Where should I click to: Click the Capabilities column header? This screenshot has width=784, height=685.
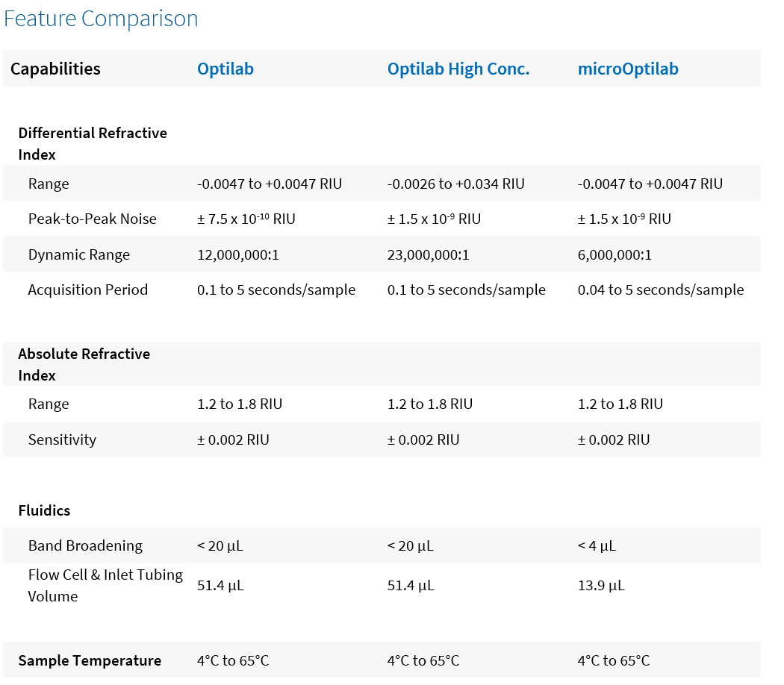tap(55, 69)
